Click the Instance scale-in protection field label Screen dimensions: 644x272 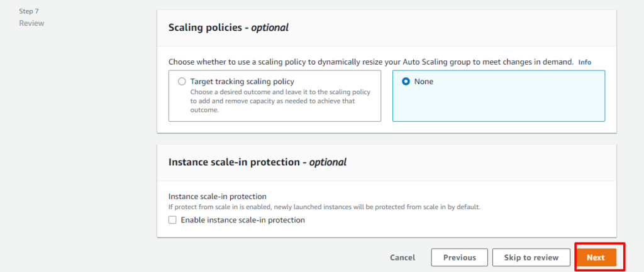[x=218, y=197]
